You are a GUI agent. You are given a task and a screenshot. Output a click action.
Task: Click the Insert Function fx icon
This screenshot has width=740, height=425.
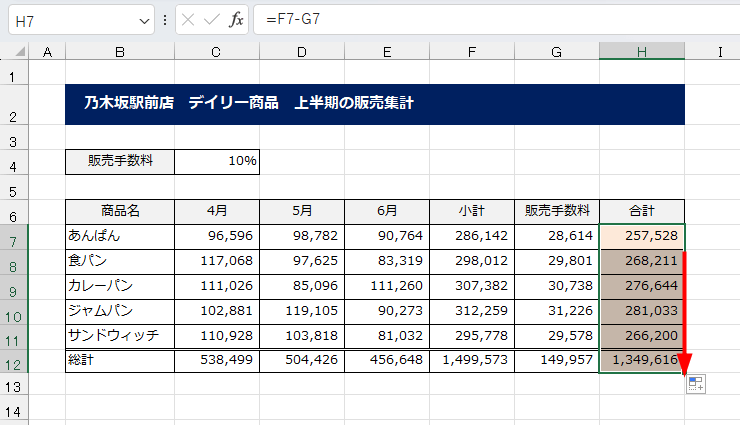click(x=236, y=20)
